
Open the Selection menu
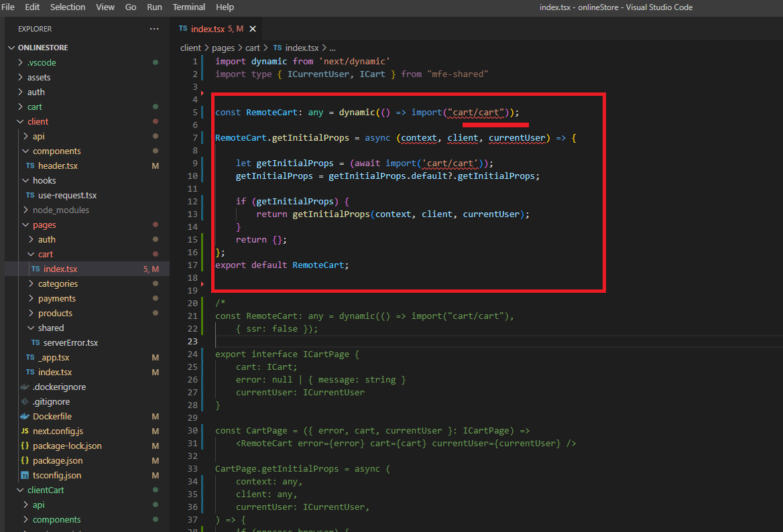[x=68, y=7]
